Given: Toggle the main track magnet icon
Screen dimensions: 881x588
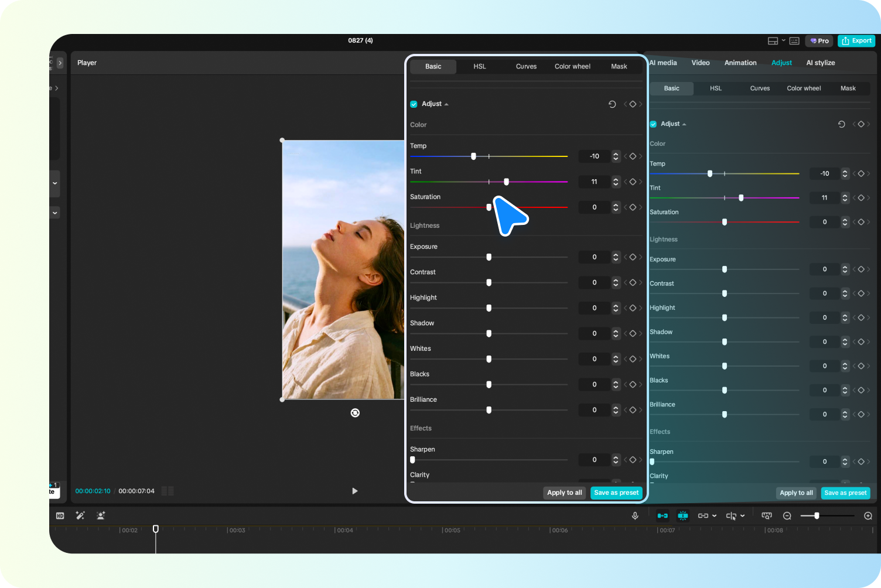Looking at the screenshot, I should tap(663, 516).
